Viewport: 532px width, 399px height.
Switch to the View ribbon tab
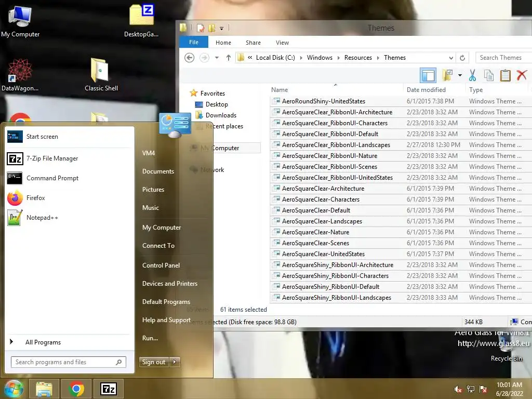point(282,43)
